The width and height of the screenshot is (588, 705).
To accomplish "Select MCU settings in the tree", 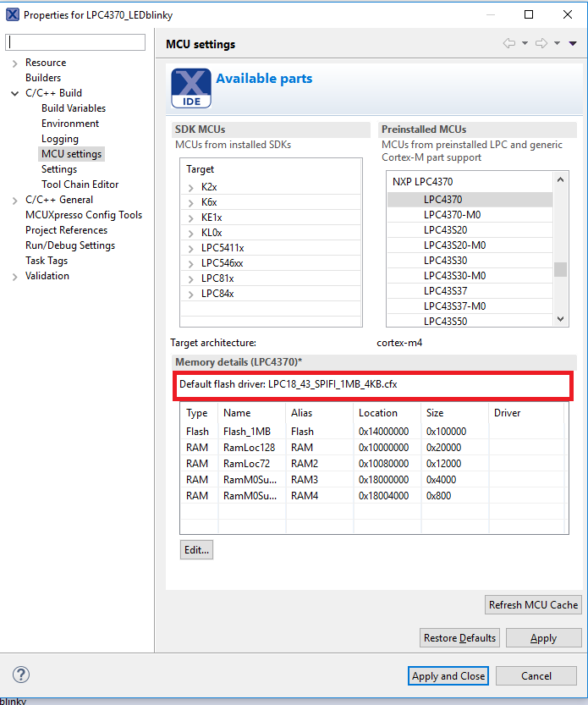I will 71,154.
